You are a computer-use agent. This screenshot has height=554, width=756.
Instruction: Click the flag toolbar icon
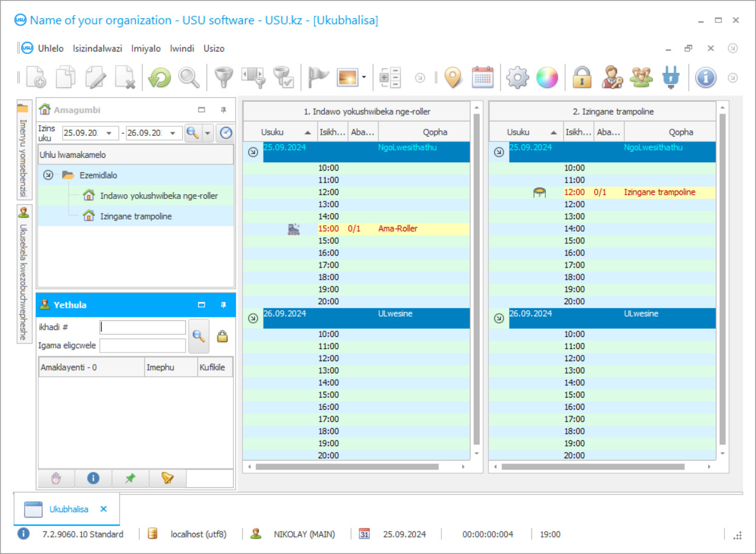(x=318, y=78)
